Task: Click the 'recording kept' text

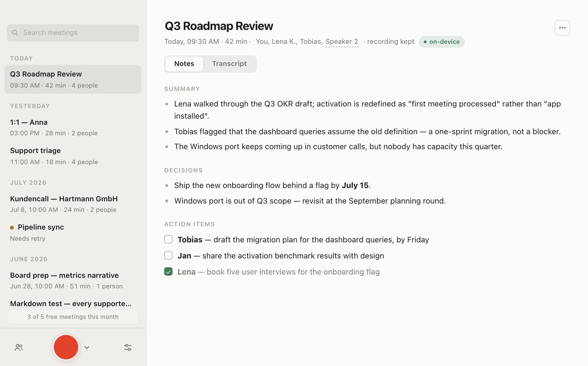Action: pyautogui.click(x=391, y=42)
